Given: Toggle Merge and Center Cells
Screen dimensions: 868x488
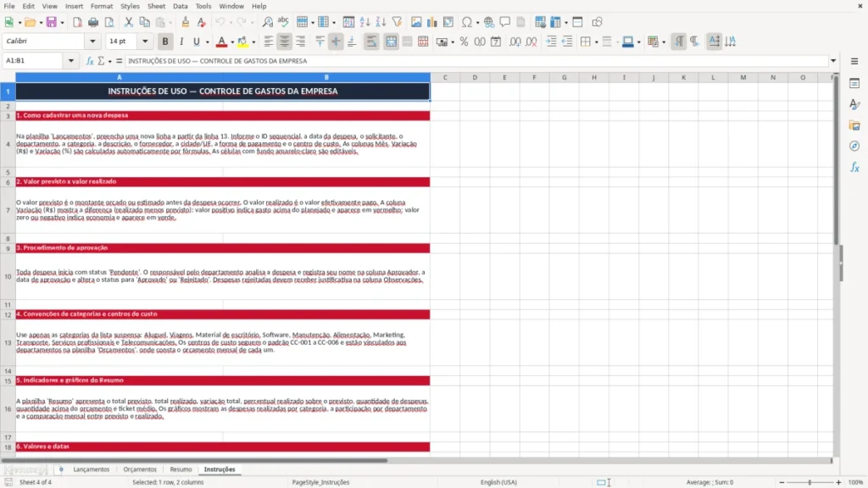Looking at the screenshot, I should pos(391,42).
